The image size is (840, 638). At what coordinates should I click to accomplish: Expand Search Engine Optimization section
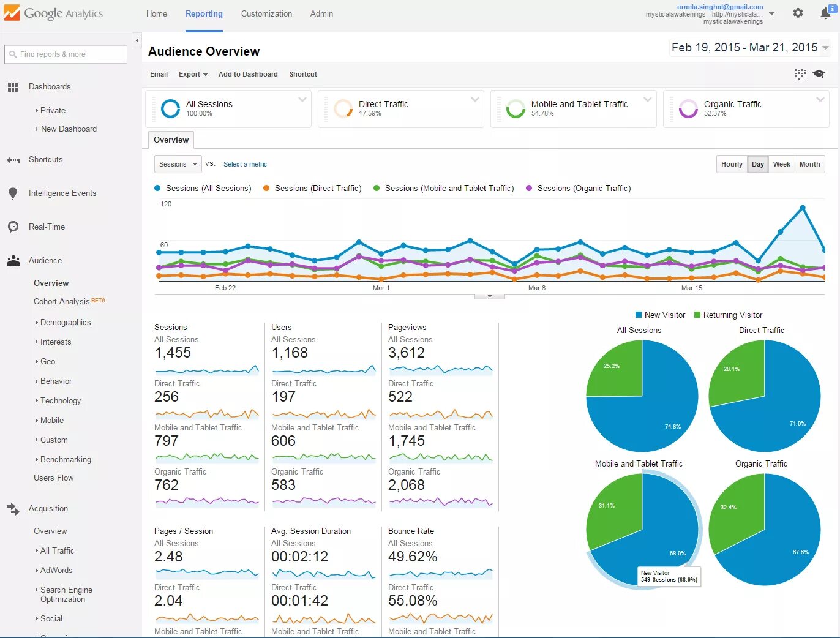[x=64, y=595]
